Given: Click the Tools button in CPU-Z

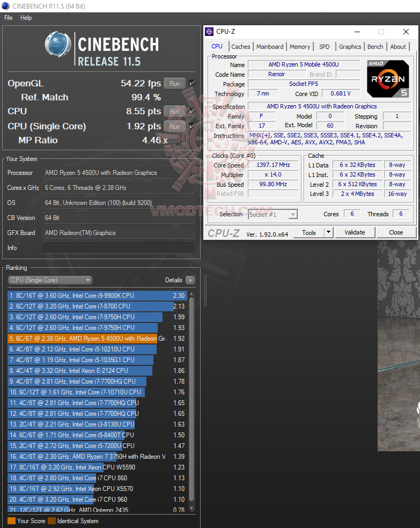Looking at the screenshot, I should [309, 232].
